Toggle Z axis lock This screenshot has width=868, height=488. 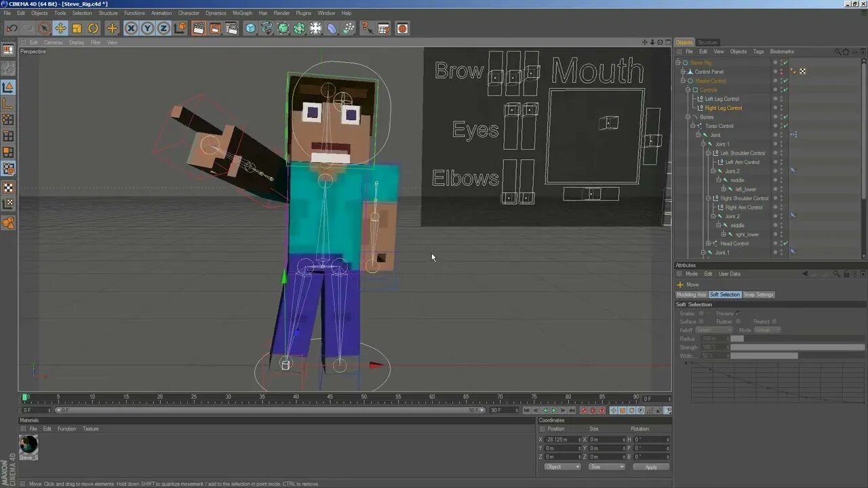pyautogui.click(x=163, y=28)
